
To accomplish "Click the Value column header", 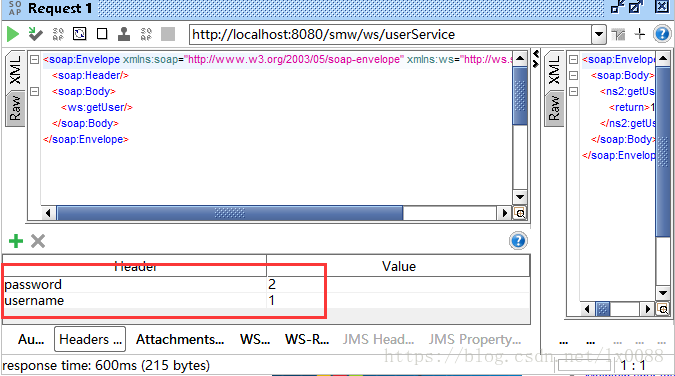I will [x=399, y=266].
